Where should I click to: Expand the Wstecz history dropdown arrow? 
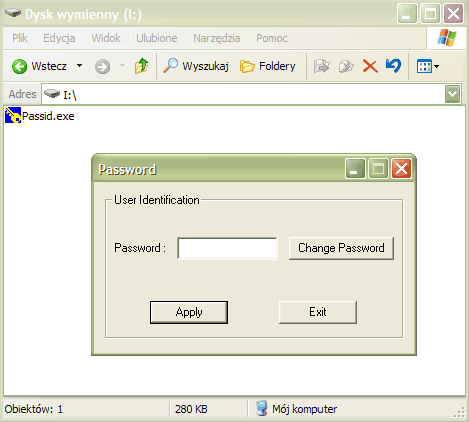(x=79, y=65)
